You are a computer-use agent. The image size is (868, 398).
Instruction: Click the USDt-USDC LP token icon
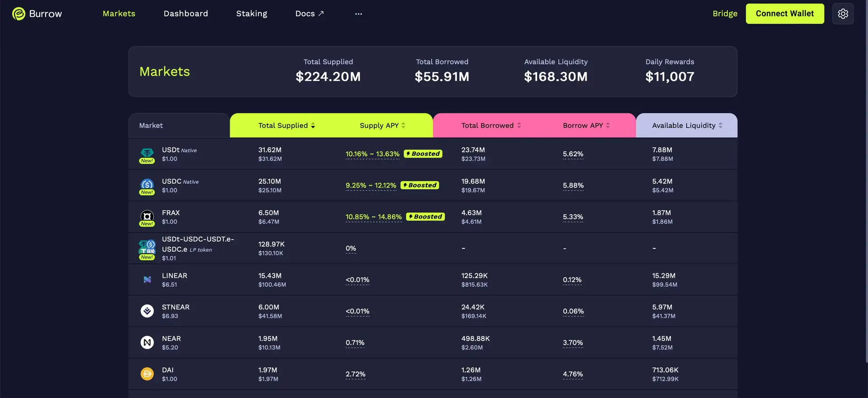coord(147,248)
